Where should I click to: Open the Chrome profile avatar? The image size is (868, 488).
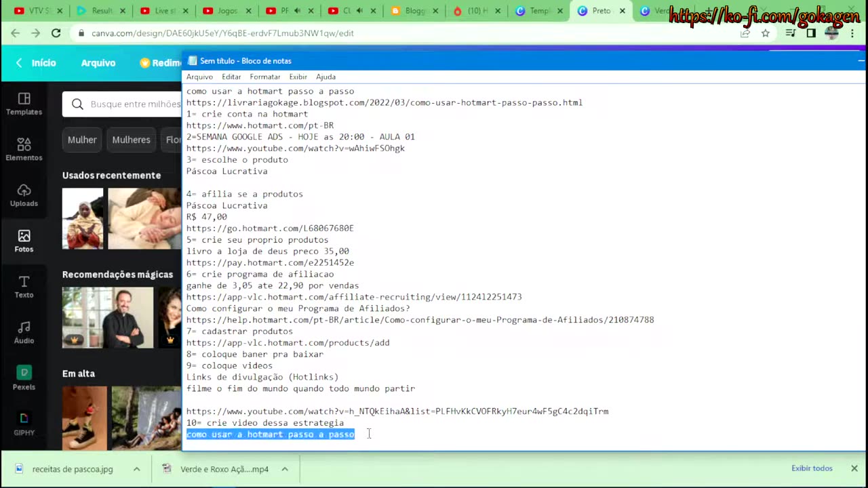click(x=832, y=33)
